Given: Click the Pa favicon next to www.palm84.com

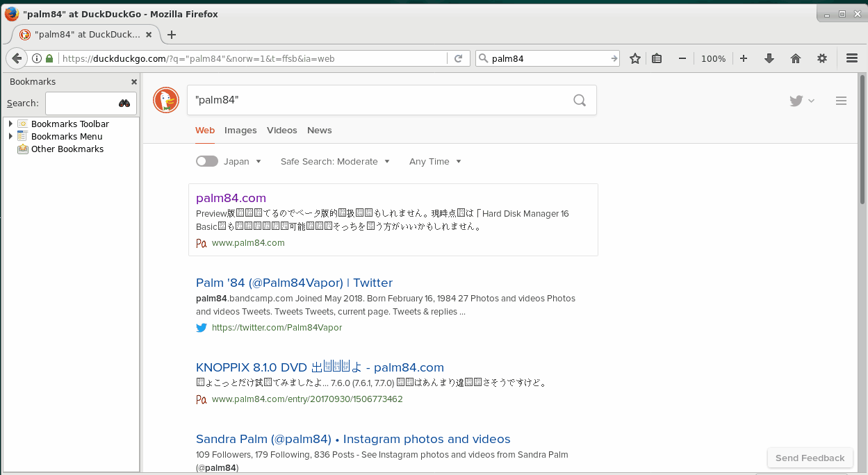Looking at the screenshot, I should pyautogui.click(x=202, y=243).
